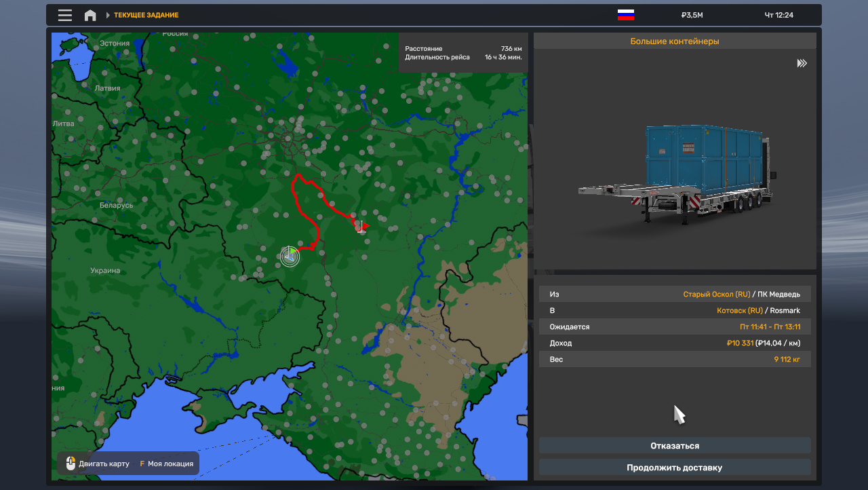Click the Беларусь label on the map
The image size is (868, 490).
click(x=117, y=205)
